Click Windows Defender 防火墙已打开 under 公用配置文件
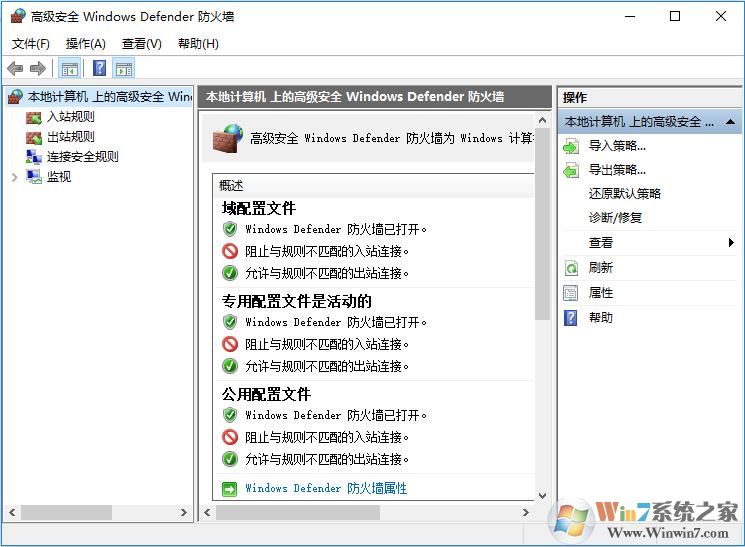Viewport: 745px width, 547px height. (336, 415)
